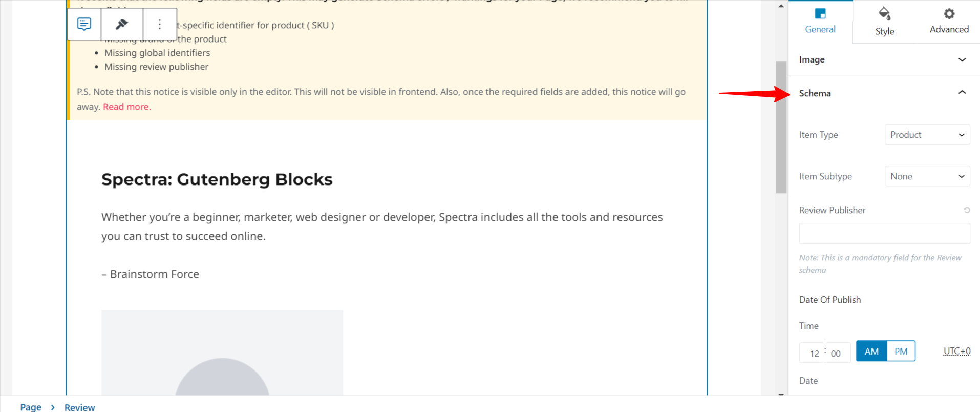The width and height of the screenshot is (980, 412).
Task: Click the Review breadcrumb item
Action: pos(79,407)
